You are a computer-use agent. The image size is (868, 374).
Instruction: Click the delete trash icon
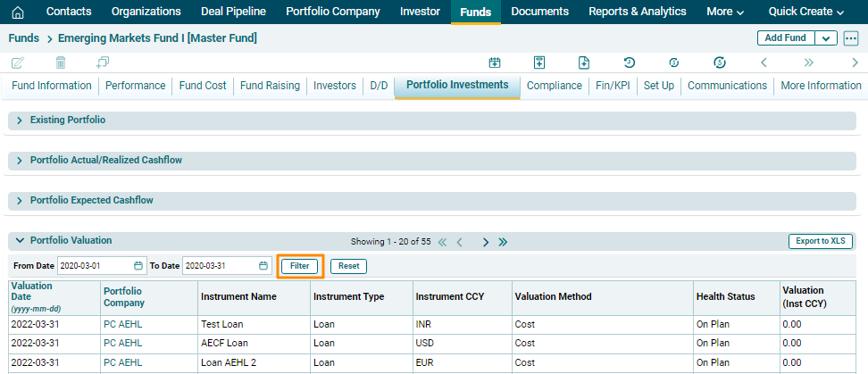61,62
